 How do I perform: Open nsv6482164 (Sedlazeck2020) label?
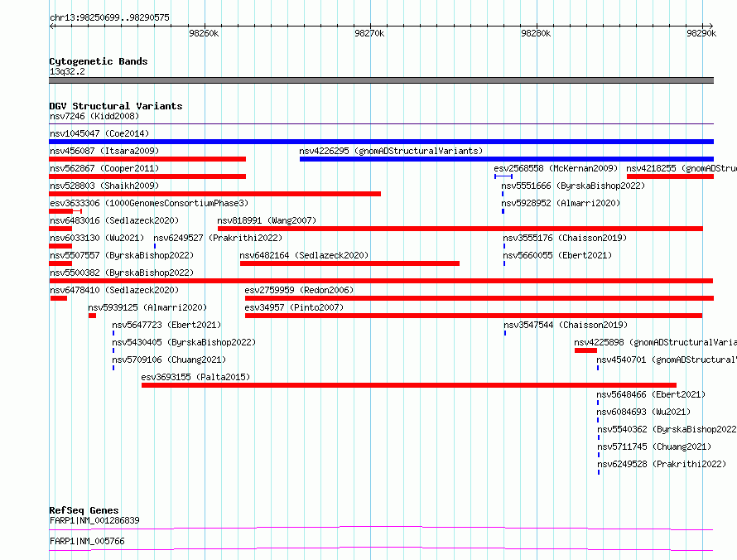[304, 255]
